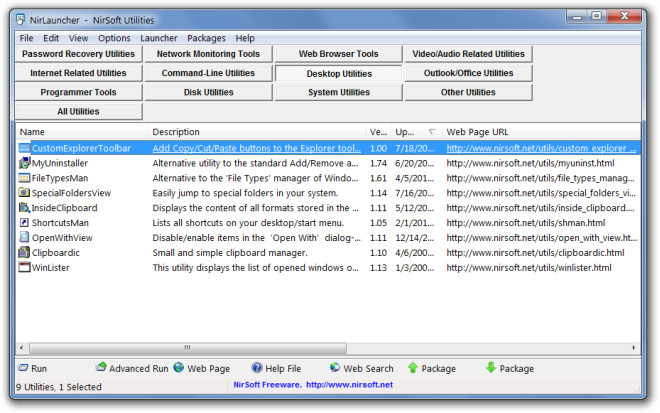Click 'Small and simple clipboard manager.' description

(230, 253)
